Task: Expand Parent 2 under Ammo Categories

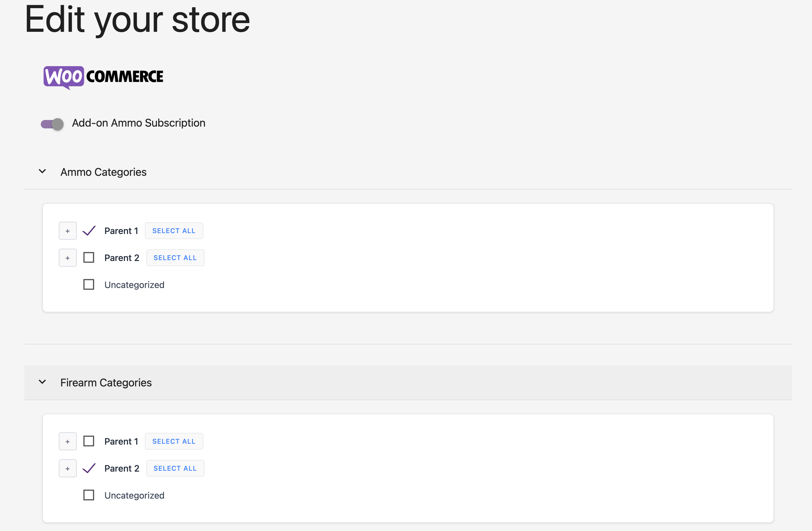Action: (67, 258)
